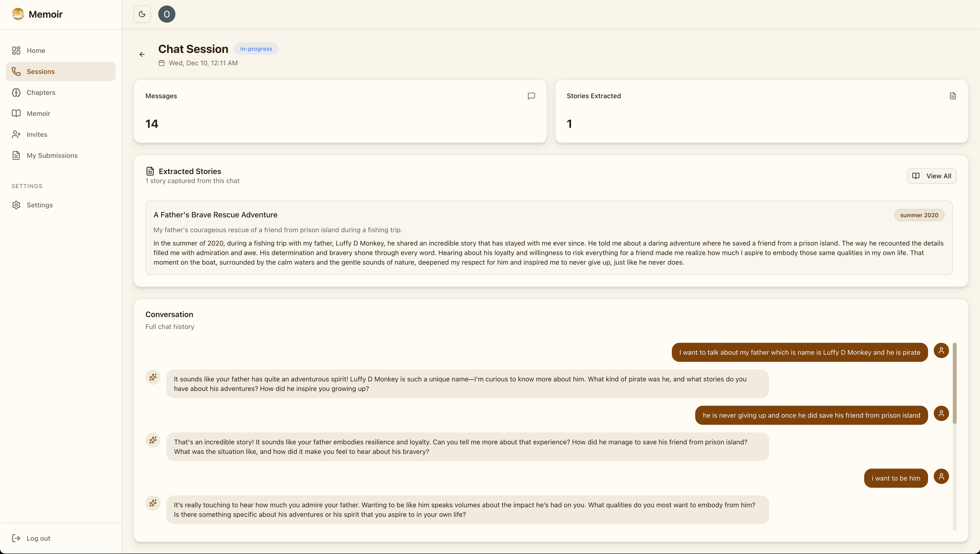The height and width of the screenshot is (554, 980).
Task: Click the in-progress status badge
Action: pos(256,49)
